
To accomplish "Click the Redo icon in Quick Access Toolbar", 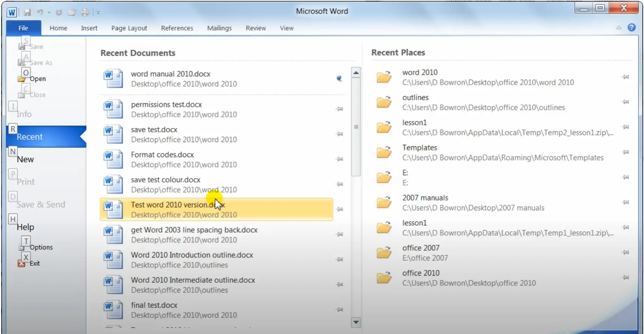I will click(59, 12).
